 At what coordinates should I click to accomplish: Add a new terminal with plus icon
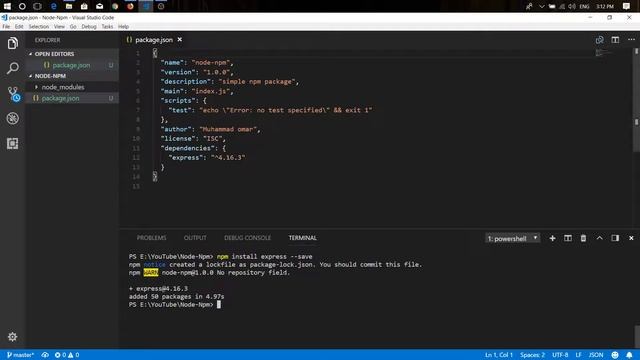pyautogui.click(x=552, y=238)
